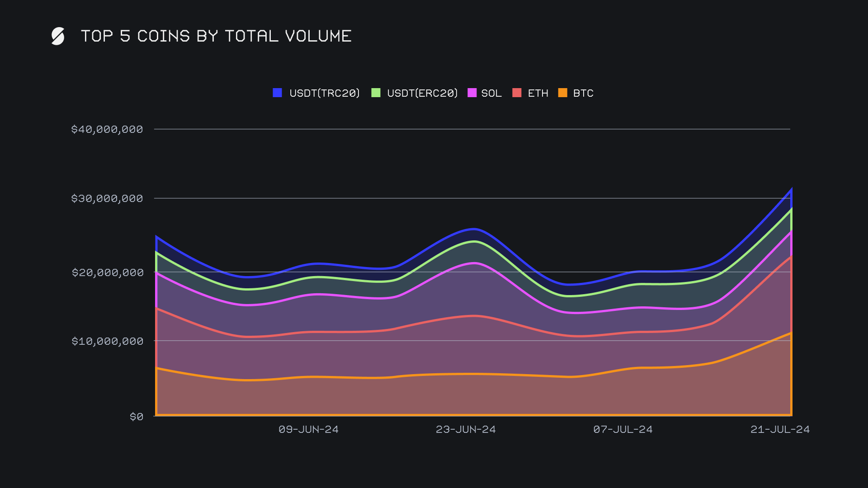Toggle the USDT(TRC20) legend label

click(x=325, y=93)
